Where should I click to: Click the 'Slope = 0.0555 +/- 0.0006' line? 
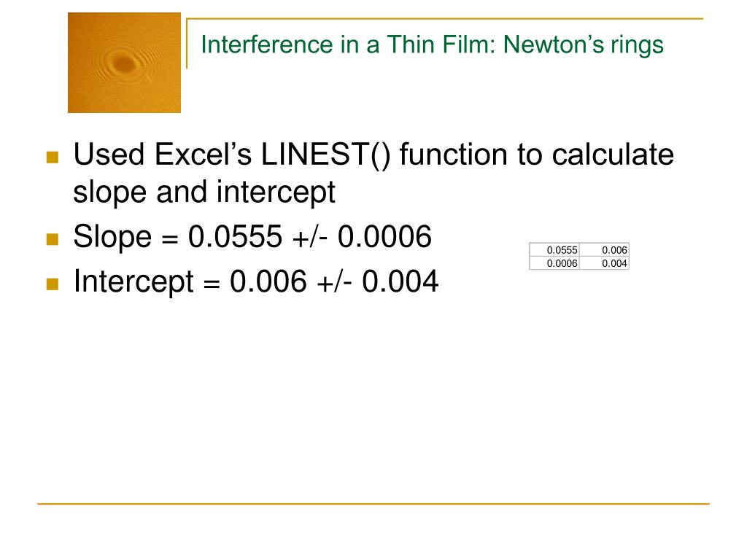pos(252,236)
